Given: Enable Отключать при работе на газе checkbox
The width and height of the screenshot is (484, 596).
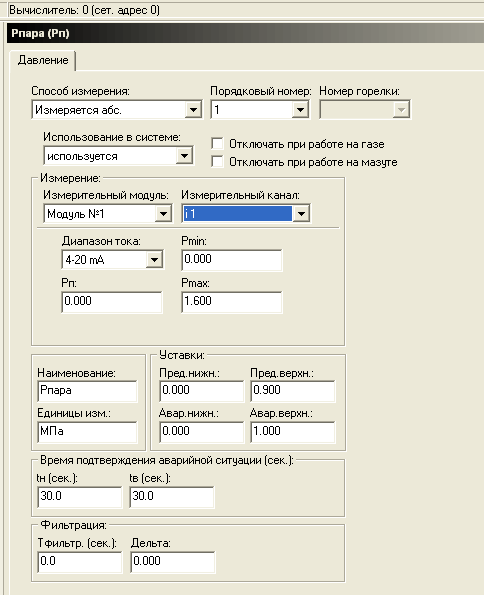Looking at the screenshot, I should click(x=217, y=144).
